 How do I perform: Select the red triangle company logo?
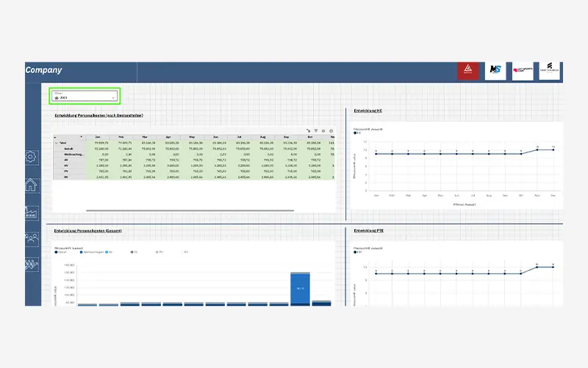coord(467,71)
